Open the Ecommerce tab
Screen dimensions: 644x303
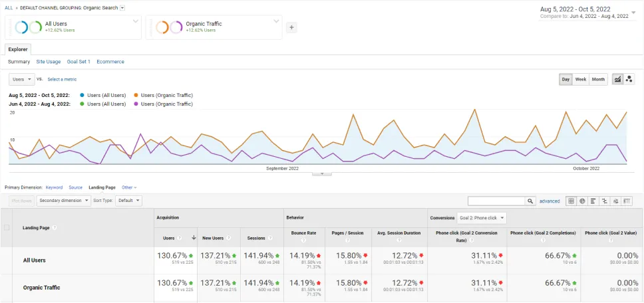[x=110, y=62]
